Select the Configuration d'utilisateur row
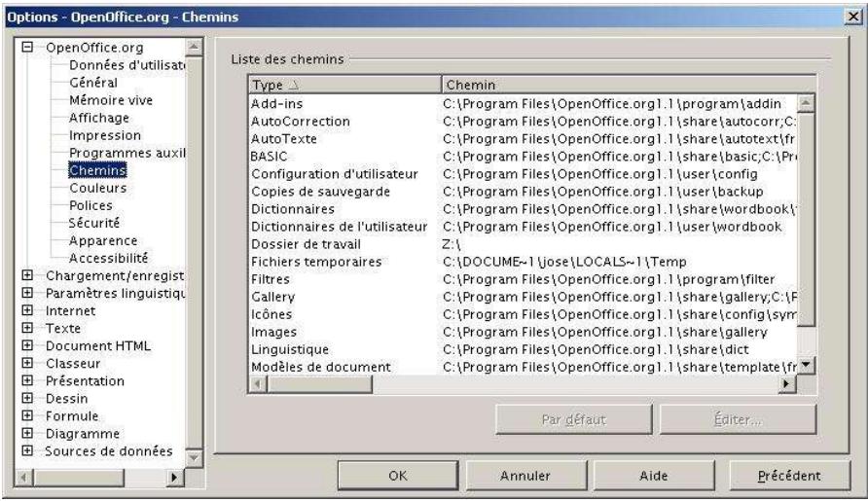Screen dimensions: 868x501 [x=524, y=174]
